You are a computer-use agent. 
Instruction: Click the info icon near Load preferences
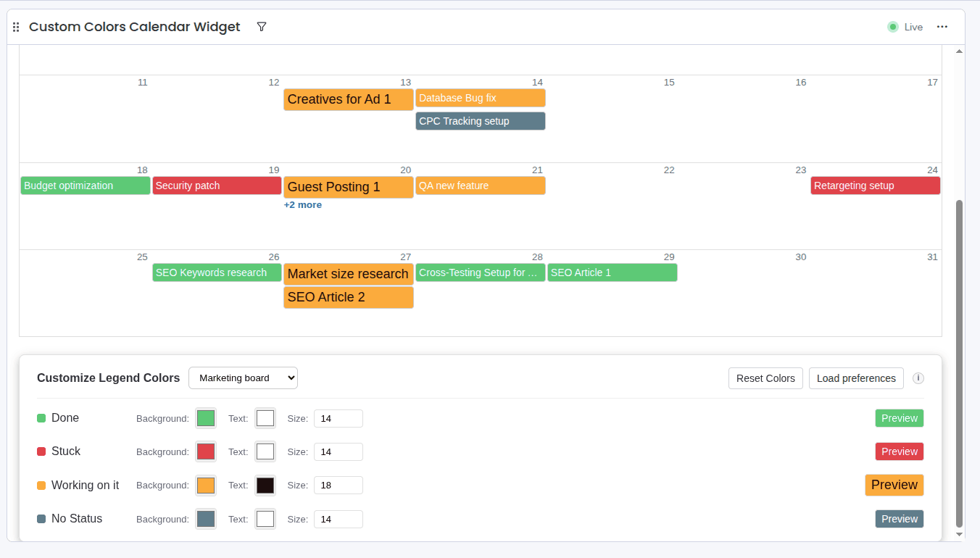[918, 378]
